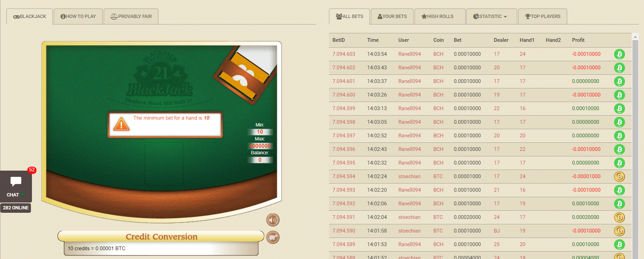Viewport: 644px width, 259px height.
Task: Expand the Statistic dropdown
Action: tap(491, 16)
